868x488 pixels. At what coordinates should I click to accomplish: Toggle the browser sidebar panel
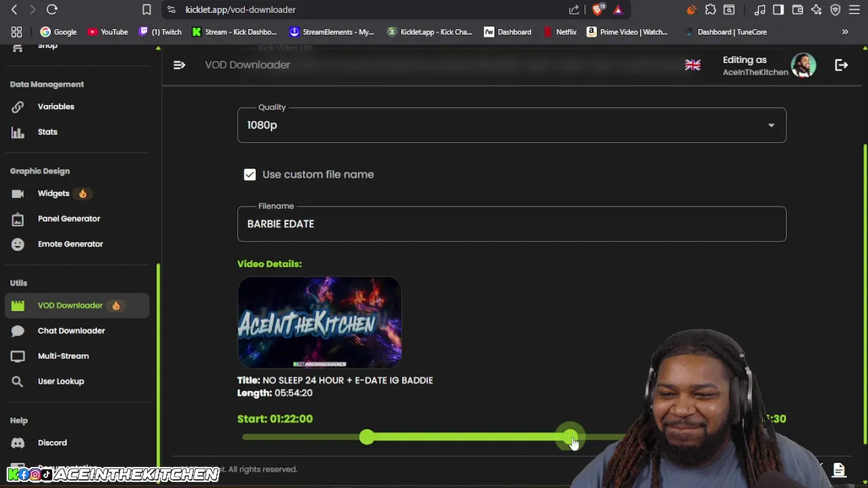click(x=778, y=9)
